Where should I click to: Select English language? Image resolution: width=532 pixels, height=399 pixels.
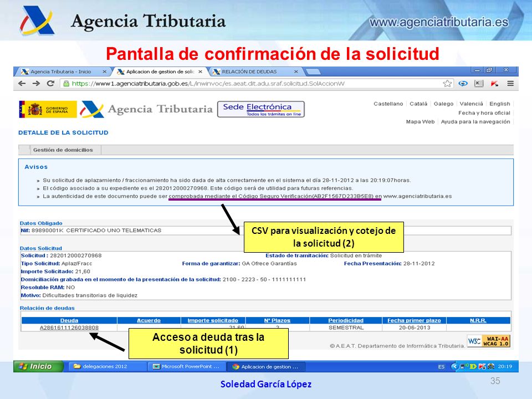coord(499,104)
